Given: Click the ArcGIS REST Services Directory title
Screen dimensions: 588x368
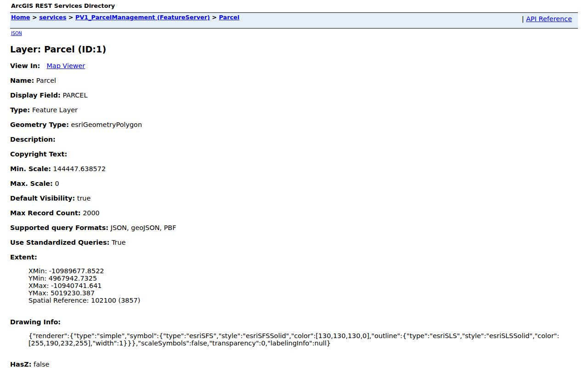Looking at the screenshot, I should click(63, 6).
